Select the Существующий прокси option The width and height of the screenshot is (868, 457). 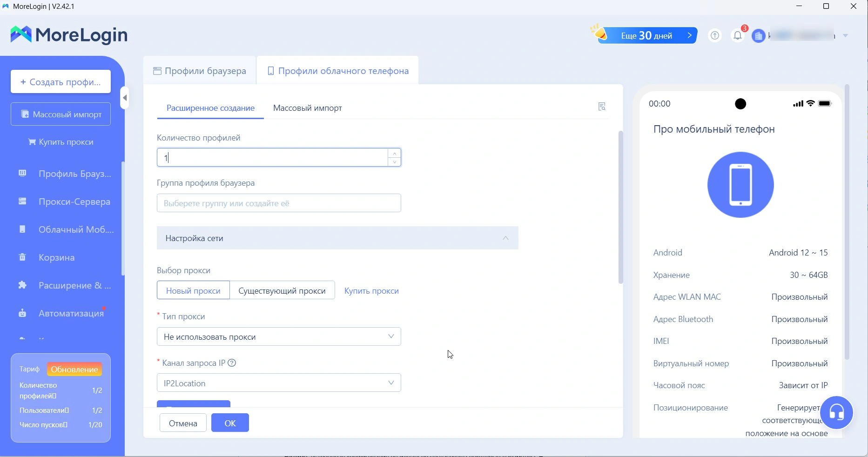pyautogui.click(x=282, y=290)
